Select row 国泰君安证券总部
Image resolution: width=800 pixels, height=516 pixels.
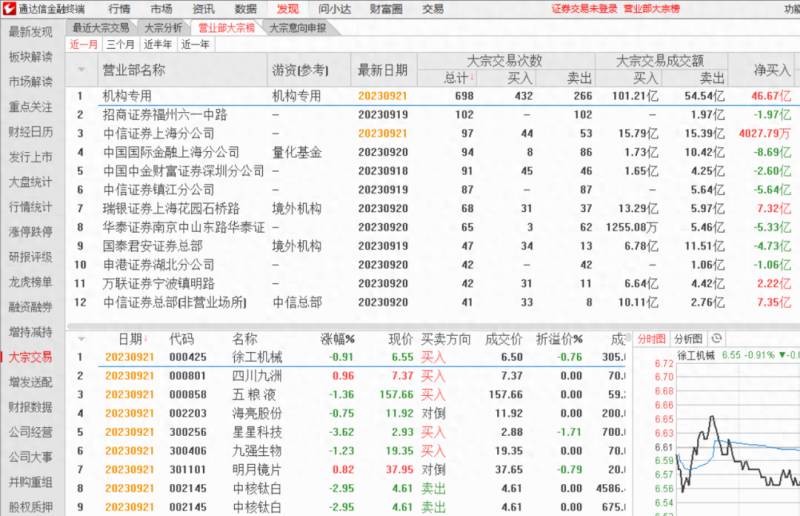[433, 246]
